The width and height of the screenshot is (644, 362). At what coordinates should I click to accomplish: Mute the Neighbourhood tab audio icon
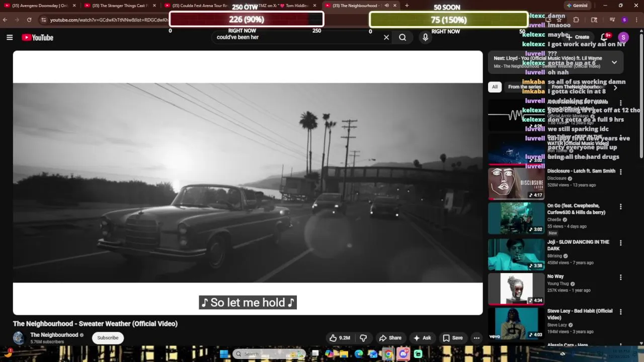(x=386, y=6)
